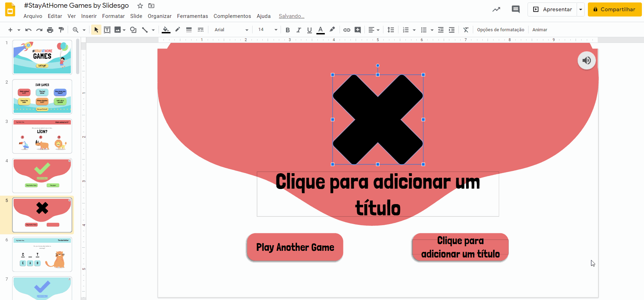644x300 pixels.
Task: Click the insert image icon
Action: [x=118, y=30]
